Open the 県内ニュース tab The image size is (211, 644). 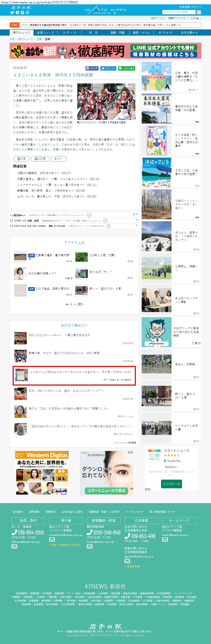click(x=21, y=33)
